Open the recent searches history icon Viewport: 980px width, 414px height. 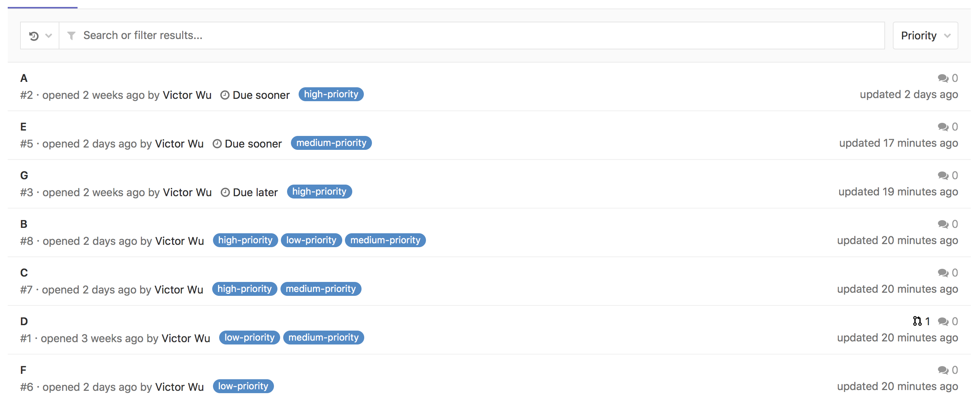[x=34, y=36]
